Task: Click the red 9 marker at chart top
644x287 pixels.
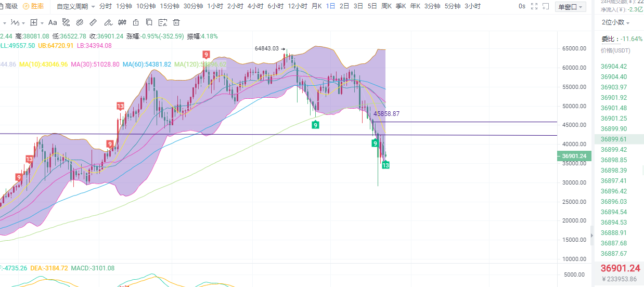Action: coord(207,55)
